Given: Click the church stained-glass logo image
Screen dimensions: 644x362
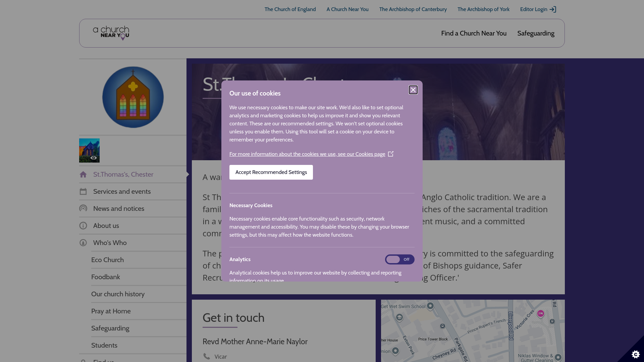Looking at the screenshot, I should 133,97.
